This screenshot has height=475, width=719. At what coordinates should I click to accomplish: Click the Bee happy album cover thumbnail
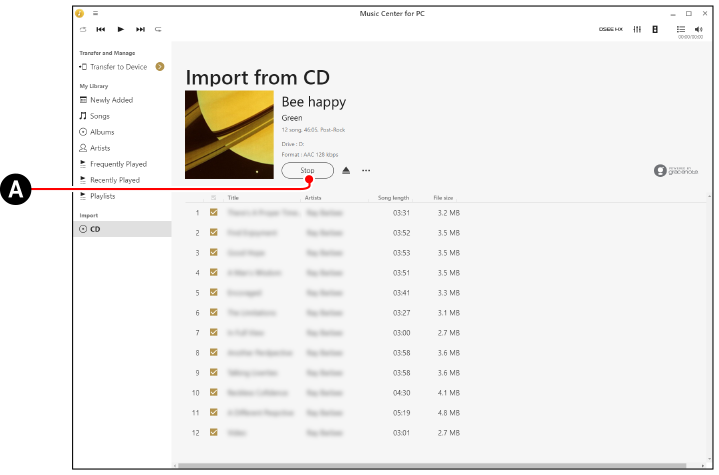[x=229, y=135]
